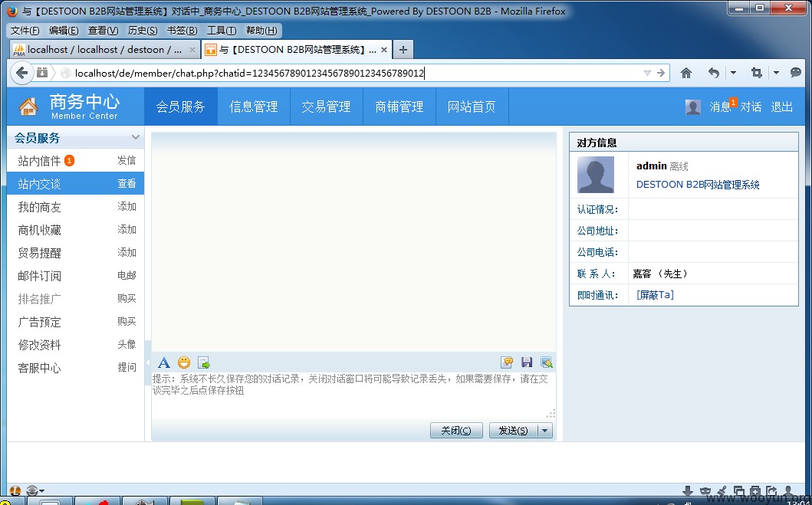Screen dimensions: 812x505
Task: Click the small user avatar in header
Action: click(x=693, y=107)
